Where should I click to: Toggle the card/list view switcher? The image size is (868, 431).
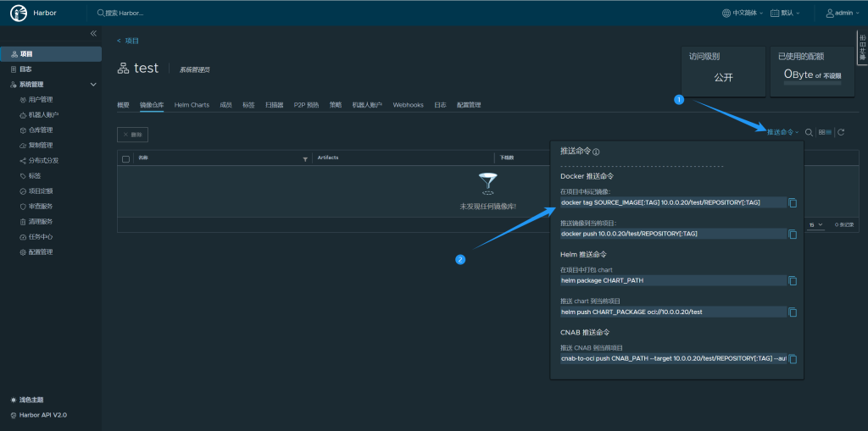[825, 132]
